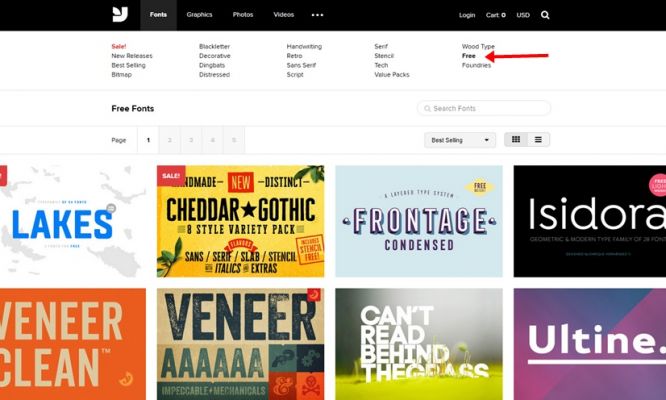Open Script category
The height and width of the screenshot is (400, 666).
click(295, 74)
